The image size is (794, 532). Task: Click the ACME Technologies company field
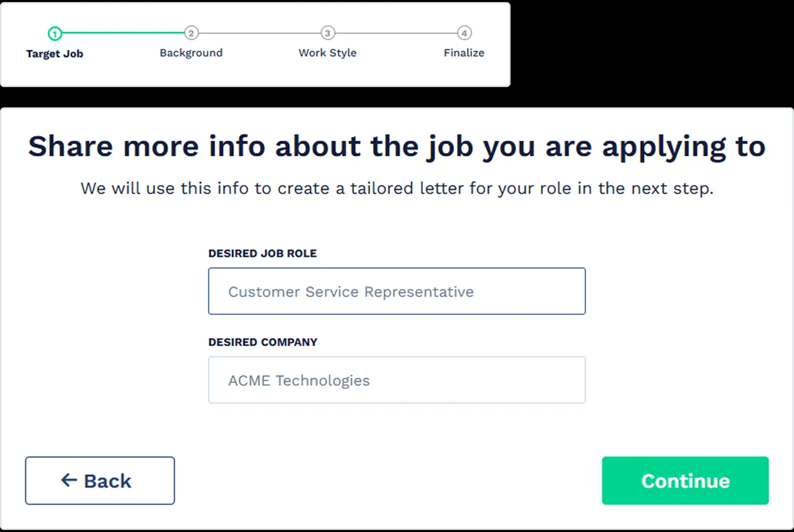click(397, 380)
